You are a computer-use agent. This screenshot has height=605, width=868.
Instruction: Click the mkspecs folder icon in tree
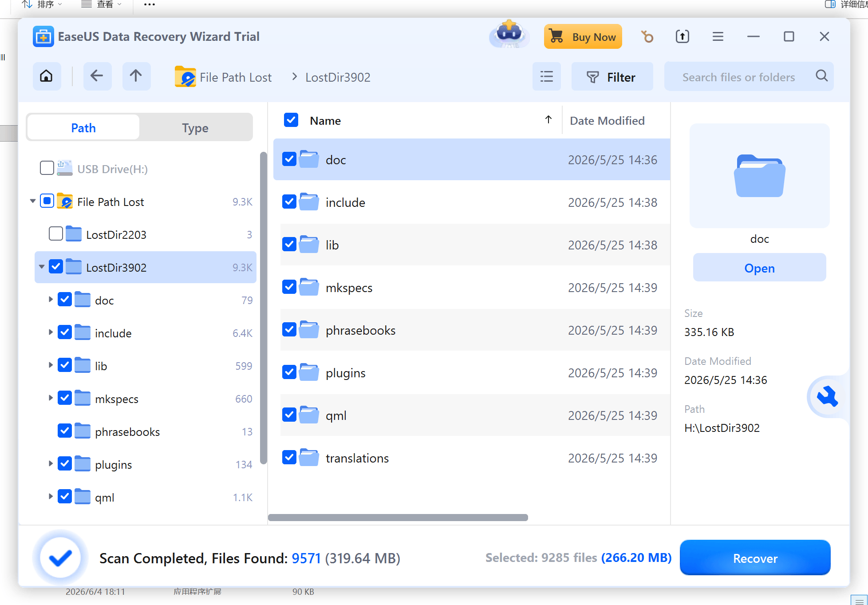tap(83, 398)
